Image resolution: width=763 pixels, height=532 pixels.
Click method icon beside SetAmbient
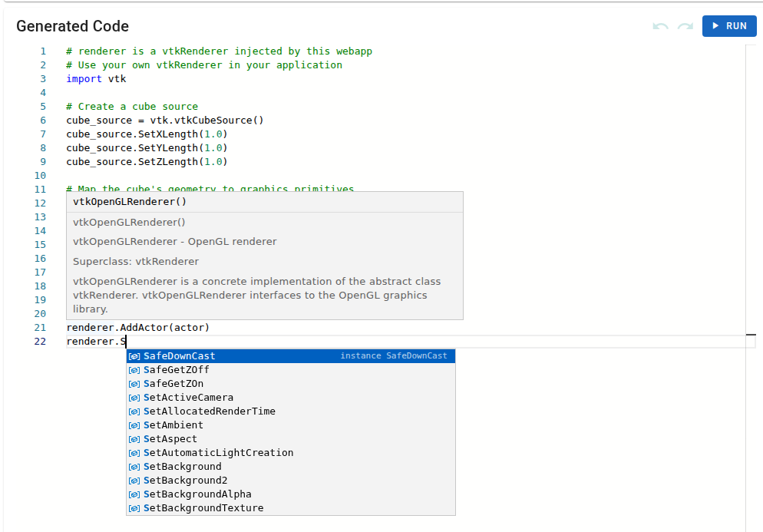click(x=134, y=425)
